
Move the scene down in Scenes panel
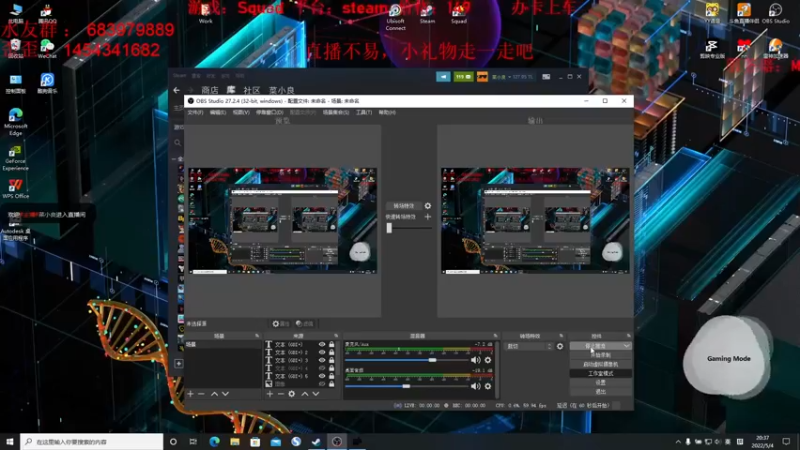tap(226, 394)
